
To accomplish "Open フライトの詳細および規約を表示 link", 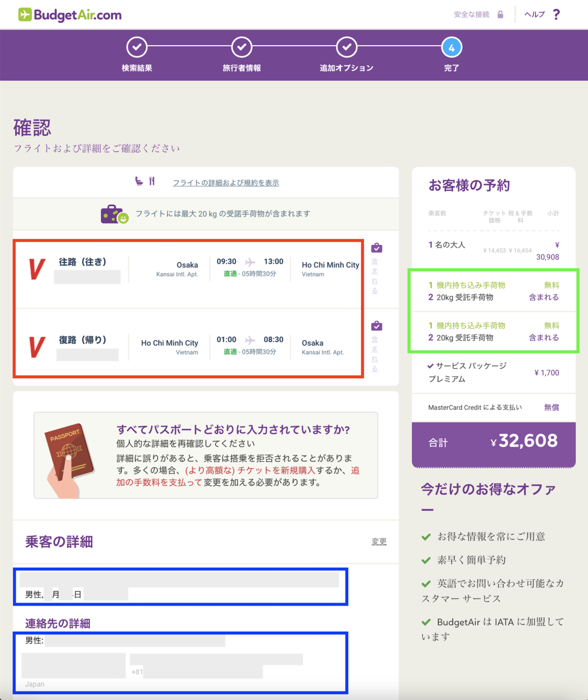I will [x=226, y=183].
